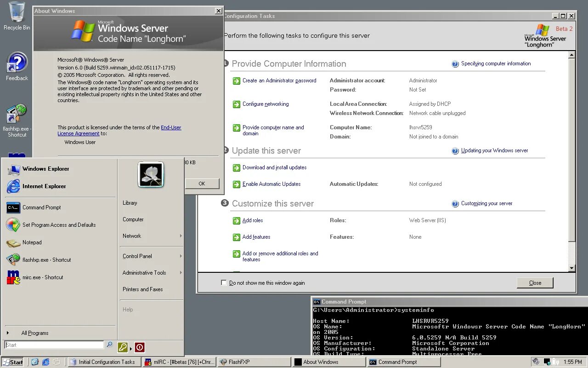Image resolution: width=588 pixels, height=368 pixels.
Task: Click the Close button on Configuration Tasks
Action: pos(534,282)
